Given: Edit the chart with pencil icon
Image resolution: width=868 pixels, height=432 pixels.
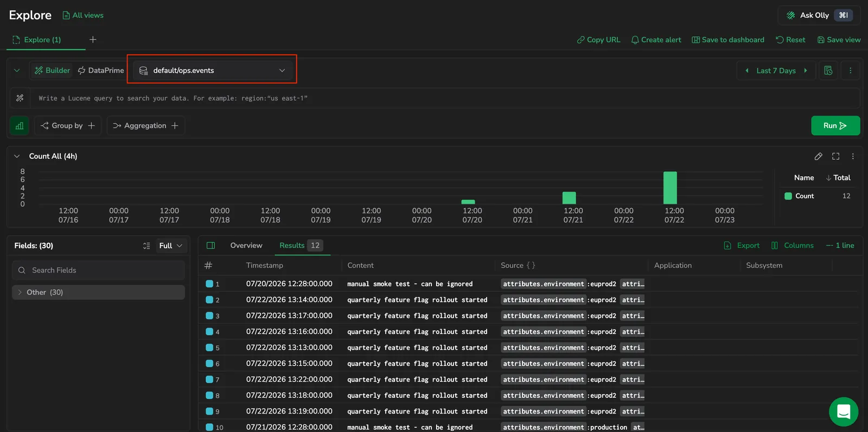Looking at the screenshot, I should coord(818,156).
